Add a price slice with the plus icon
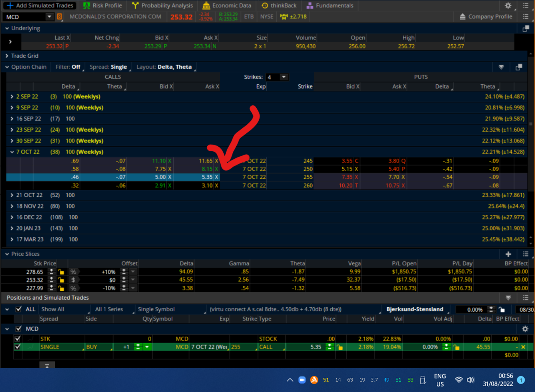The image size is (535, 392). click(x=508, y=254)
